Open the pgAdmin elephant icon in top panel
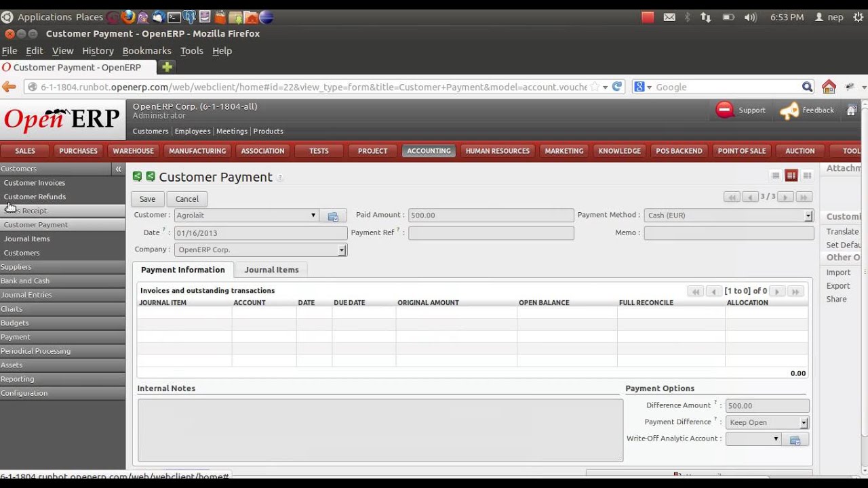 click(x=189, y=17)
